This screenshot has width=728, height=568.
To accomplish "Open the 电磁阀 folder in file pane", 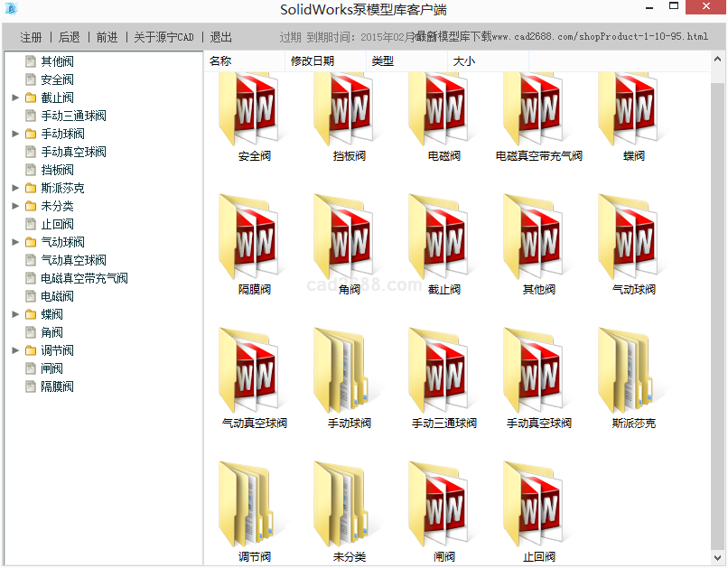I will point(443,111).
